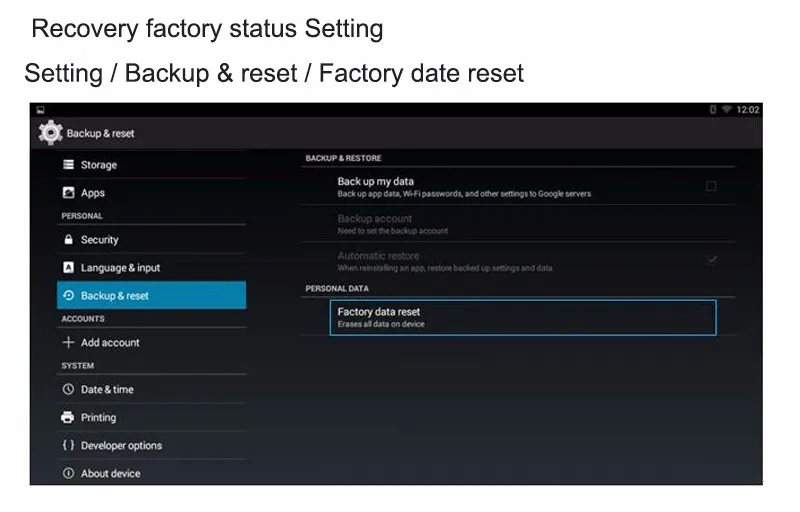Click the Date & time clock icon
The width and height of the screenshot is (800, 512).
click(69, 390)
